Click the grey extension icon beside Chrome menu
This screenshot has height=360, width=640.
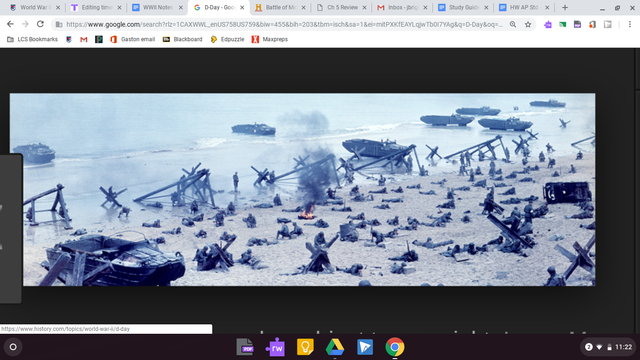(x=608, y=24)
